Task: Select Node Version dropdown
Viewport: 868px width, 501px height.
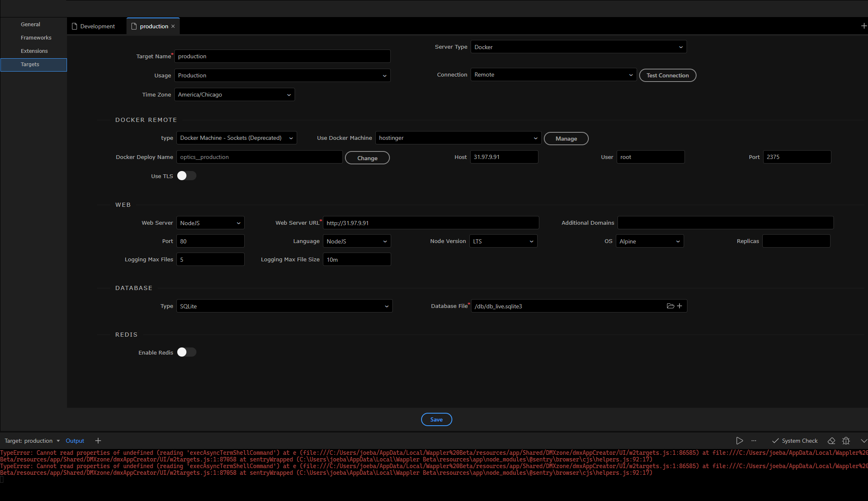Action: click(503, 241)
